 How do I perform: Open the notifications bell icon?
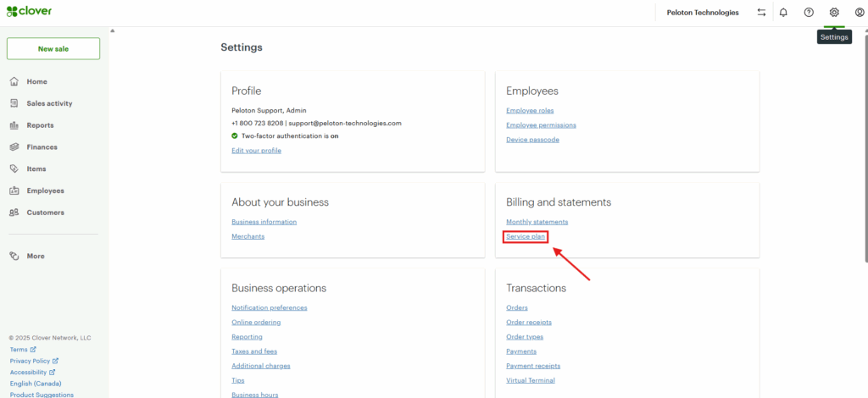[783, 13]
